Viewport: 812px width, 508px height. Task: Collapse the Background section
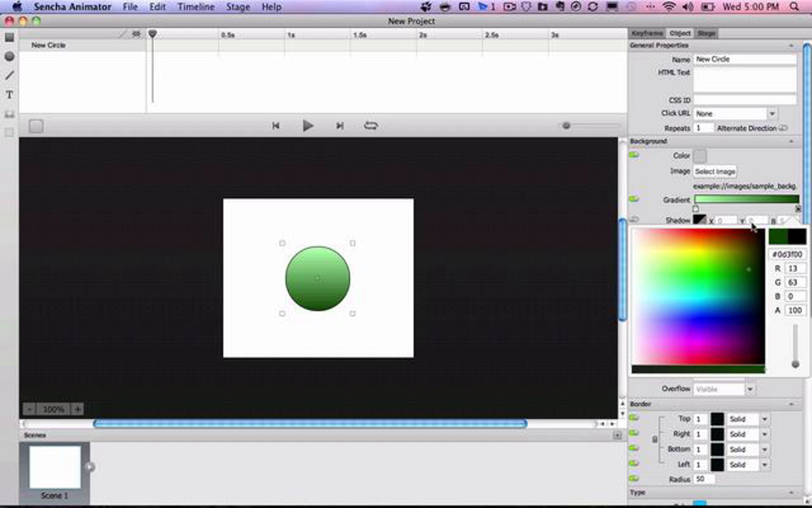[x=791, y=141]
